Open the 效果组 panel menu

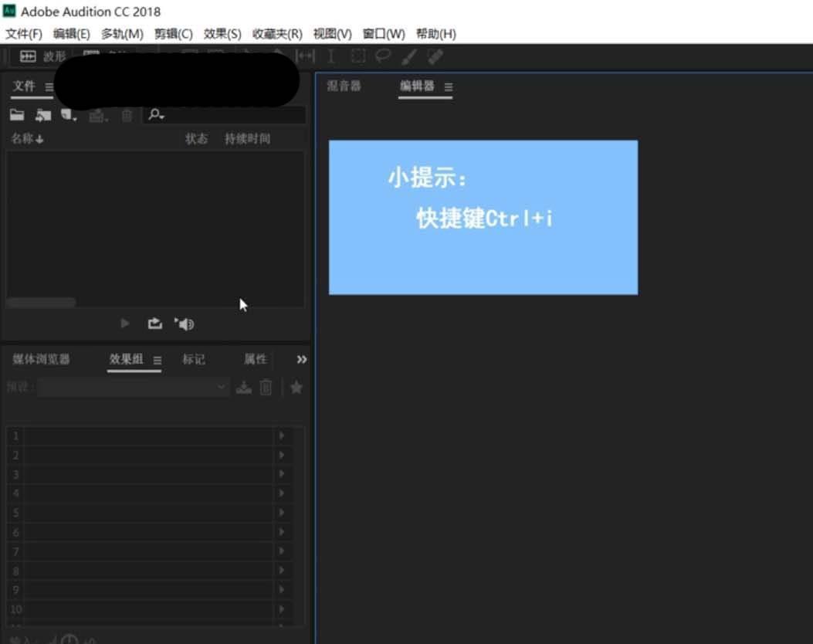click(158, 359)
